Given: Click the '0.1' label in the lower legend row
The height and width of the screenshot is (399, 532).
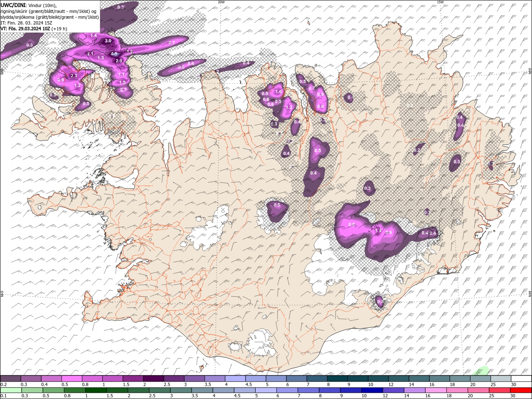Looking at the screenshot, I should click(x=4, y=396).
